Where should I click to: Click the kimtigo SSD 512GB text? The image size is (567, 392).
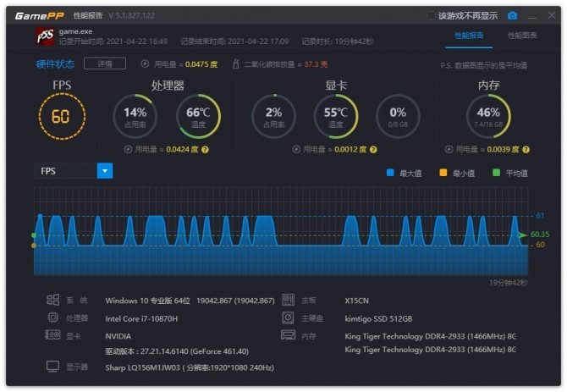378,318
